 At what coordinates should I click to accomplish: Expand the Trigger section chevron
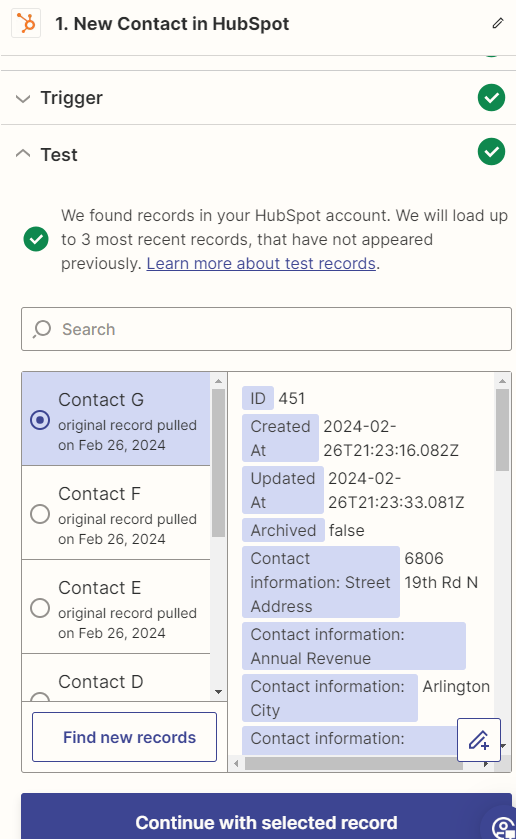(x=22, y=98)
